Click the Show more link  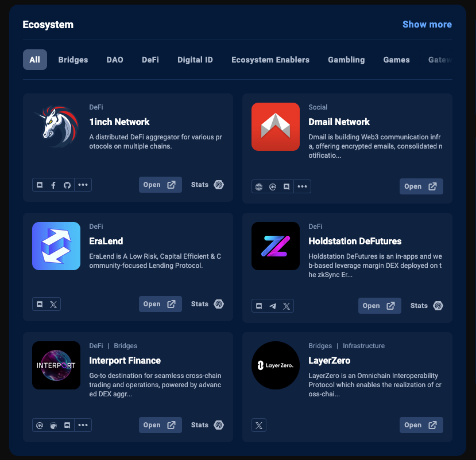(427, 25)
